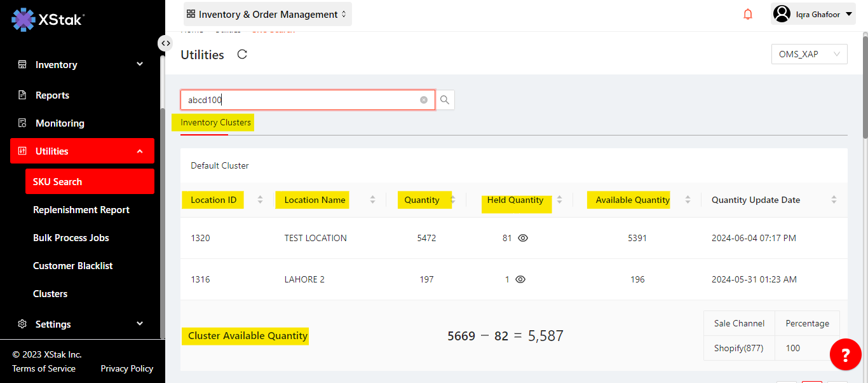Viewport: 868px width, 383px height.
Task: View held quantity details for LAHORE 2
Action: coord(520,279)
